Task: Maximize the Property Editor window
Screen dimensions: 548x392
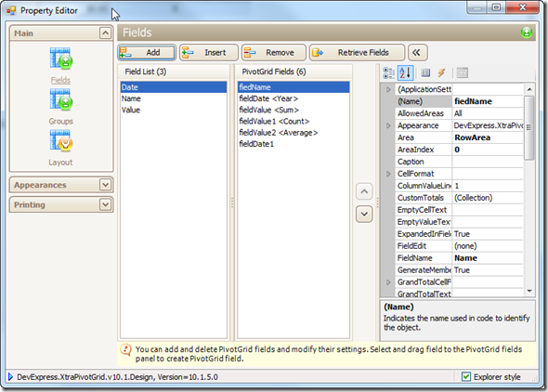Action: tap(496, 7)
